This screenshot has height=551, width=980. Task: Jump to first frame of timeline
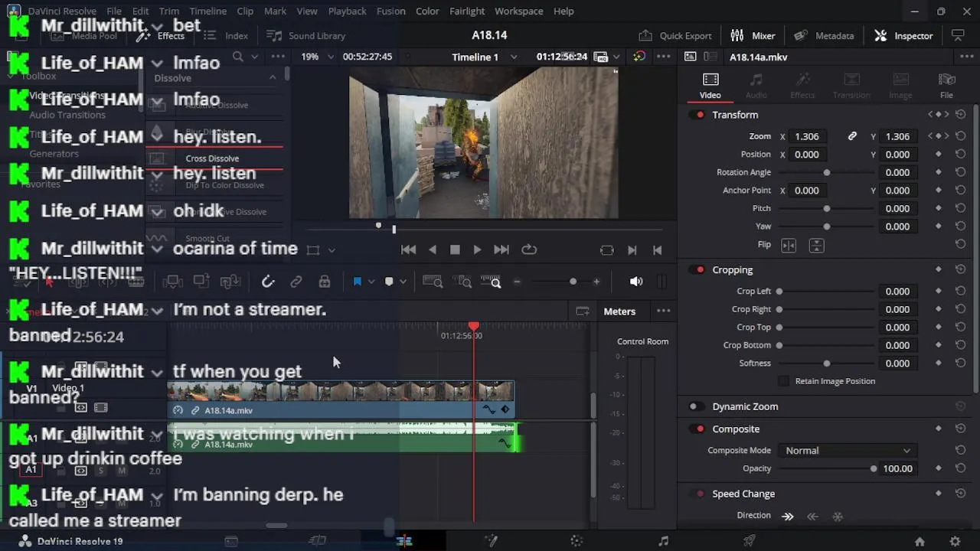pyautogui.click(x=409, y=249)
